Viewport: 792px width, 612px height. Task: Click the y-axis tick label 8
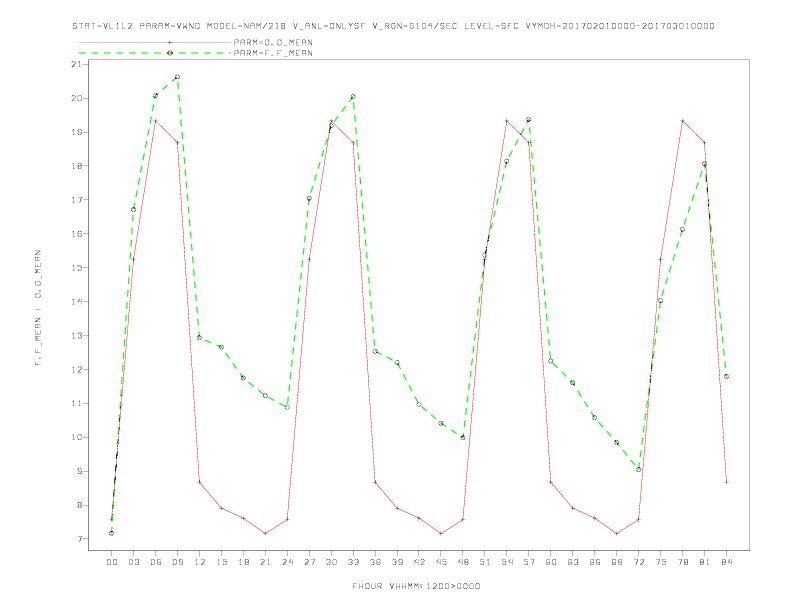(x=79, y=505)
